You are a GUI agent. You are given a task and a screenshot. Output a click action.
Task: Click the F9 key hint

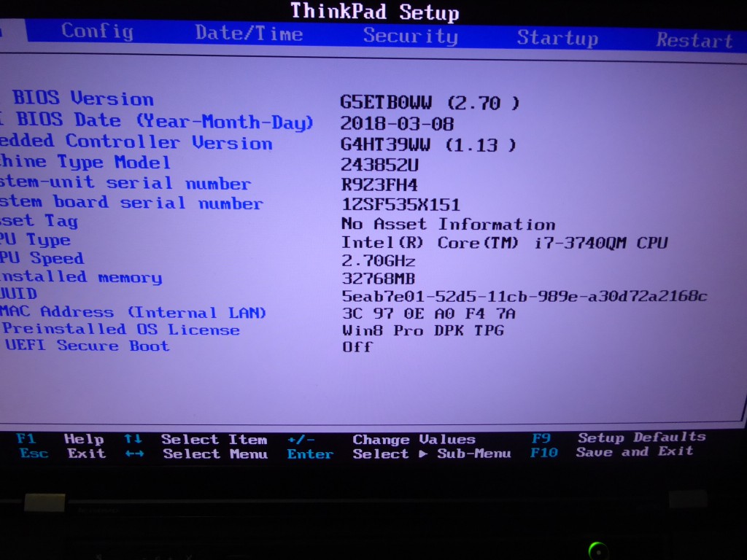[541, 437]
